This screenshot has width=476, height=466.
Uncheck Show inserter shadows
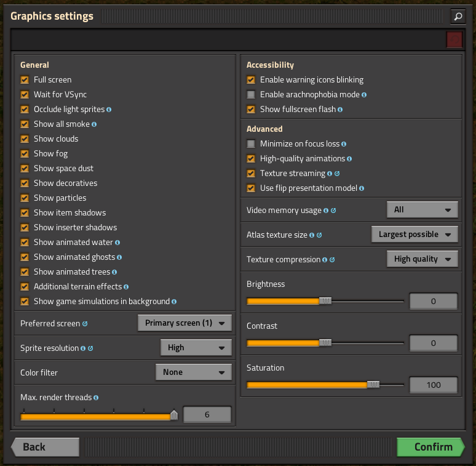click(x=25, y=228)
